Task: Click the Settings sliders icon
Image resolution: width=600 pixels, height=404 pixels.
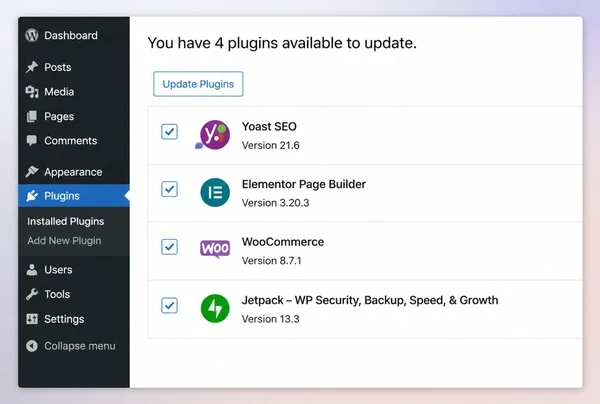Action: click(x=32, y=319)
